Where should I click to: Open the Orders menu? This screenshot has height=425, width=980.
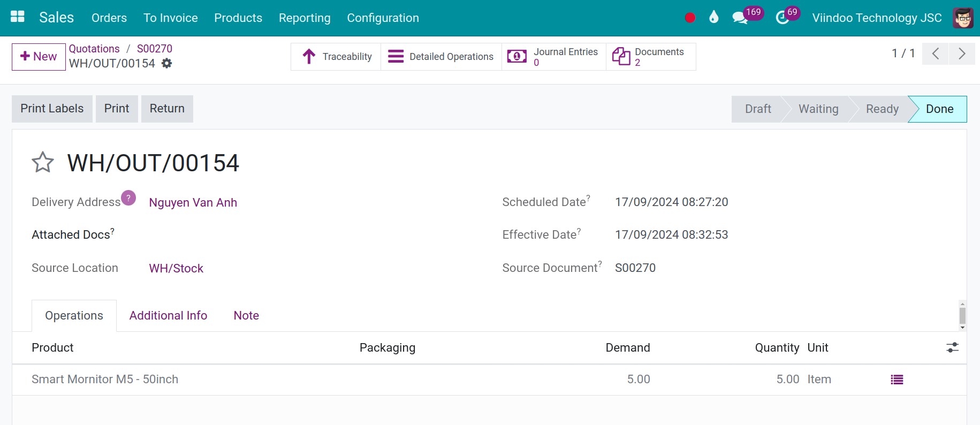tap(109, 18)
